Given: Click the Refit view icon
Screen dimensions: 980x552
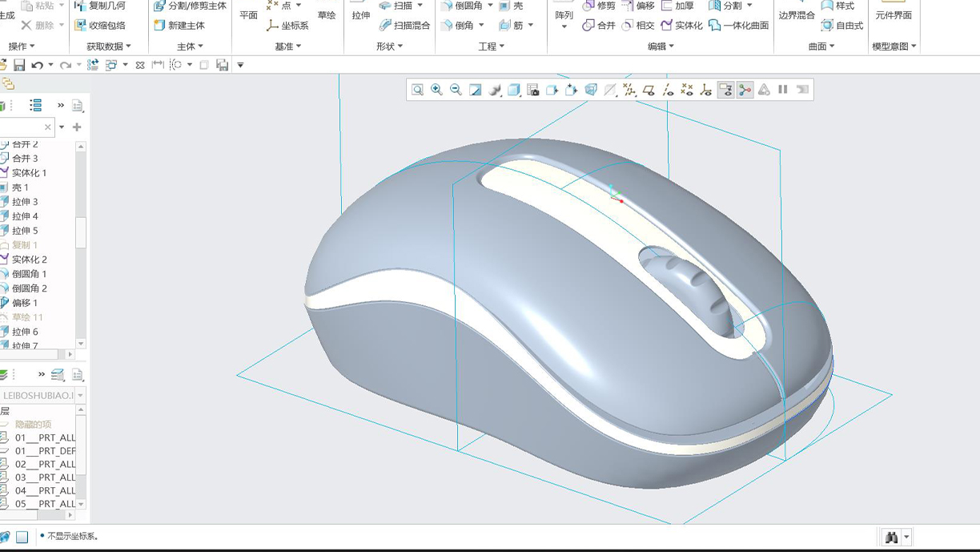Looking at the screenshot, I should [417, 90].
